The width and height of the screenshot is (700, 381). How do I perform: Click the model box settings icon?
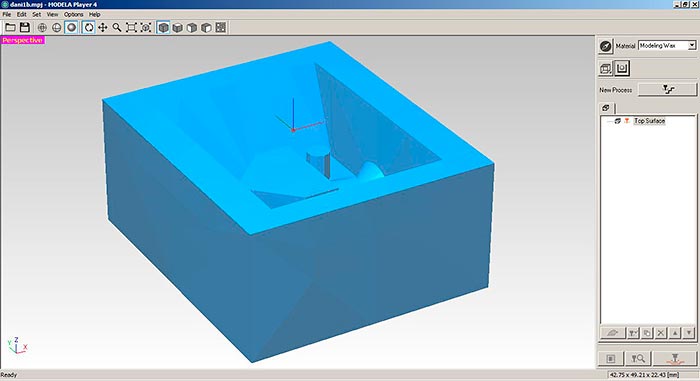point(605,68)
